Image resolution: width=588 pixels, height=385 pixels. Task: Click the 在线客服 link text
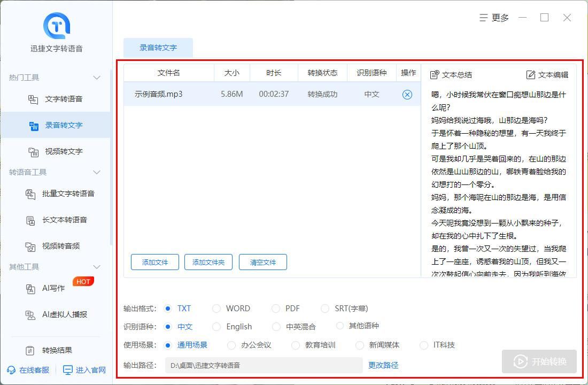pos(34,370)
